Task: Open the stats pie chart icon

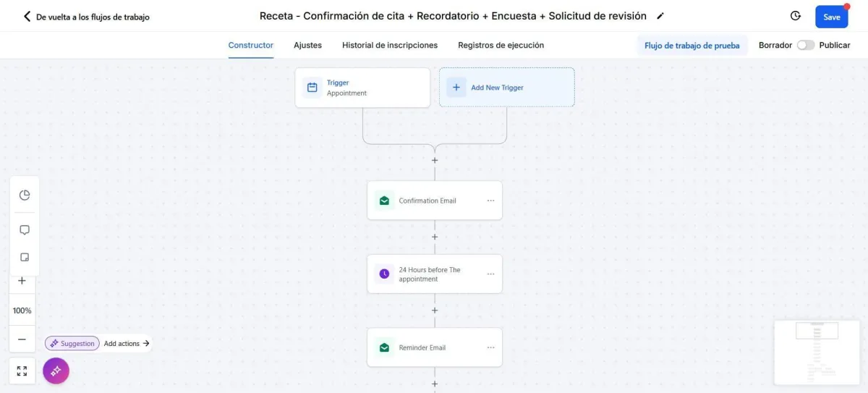Action: [x=24, y=195]
